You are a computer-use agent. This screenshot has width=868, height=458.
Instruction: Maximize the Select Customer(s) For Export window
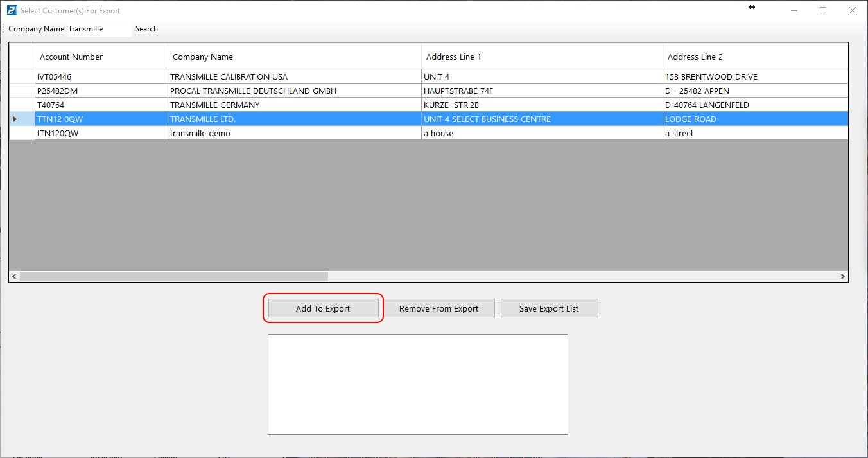[x=823, y=10]
